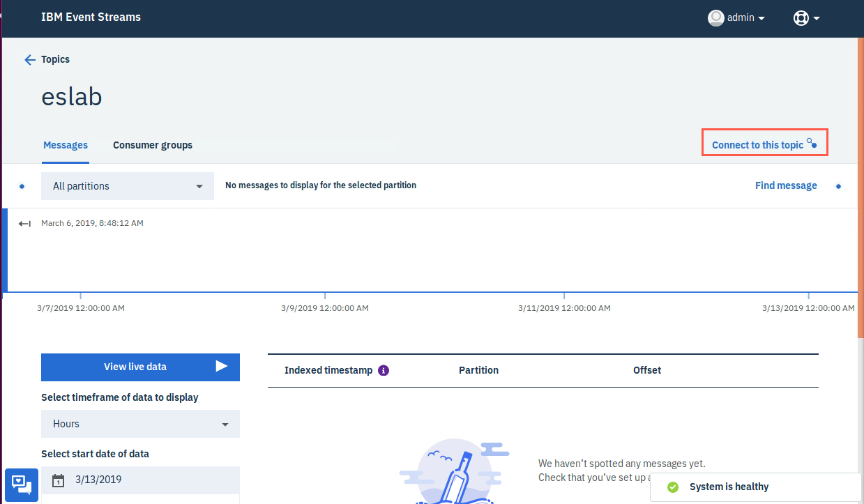Screen dimensions: 864x504
Task: Go back using the Topics arrow icon
Action: [29, 60]
